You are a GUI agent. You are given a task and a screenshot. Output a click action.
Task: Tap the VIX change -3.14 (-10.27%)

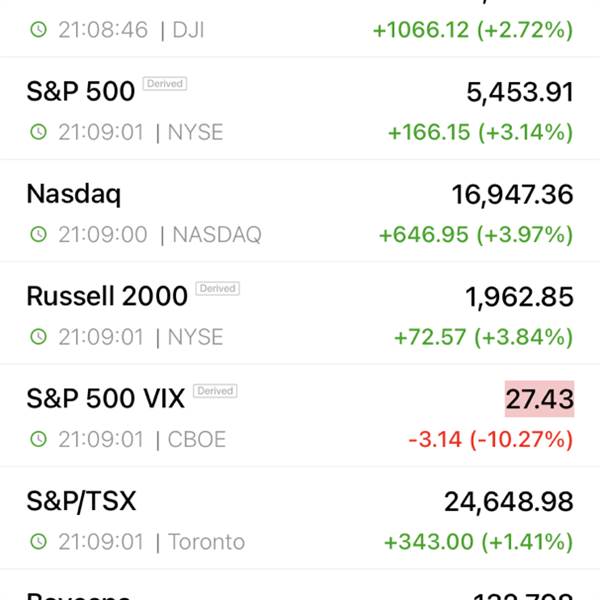click(491, 439)
